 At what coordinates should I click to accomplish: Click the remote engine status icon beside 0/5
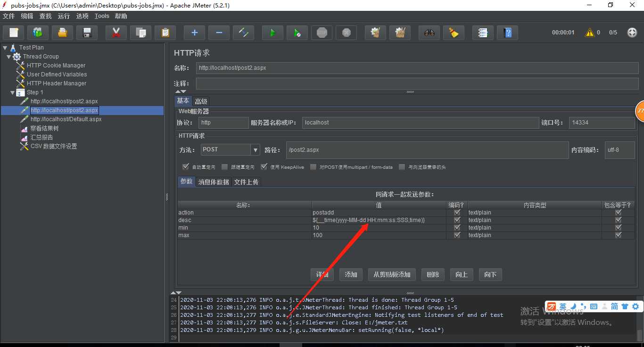click(x=632, y=33)
